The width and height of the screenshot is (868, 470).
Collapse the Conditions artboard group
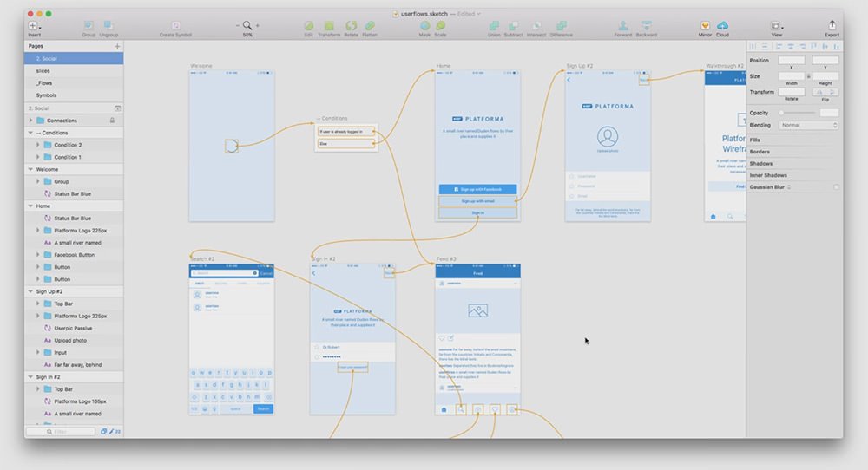click(30, 133)
